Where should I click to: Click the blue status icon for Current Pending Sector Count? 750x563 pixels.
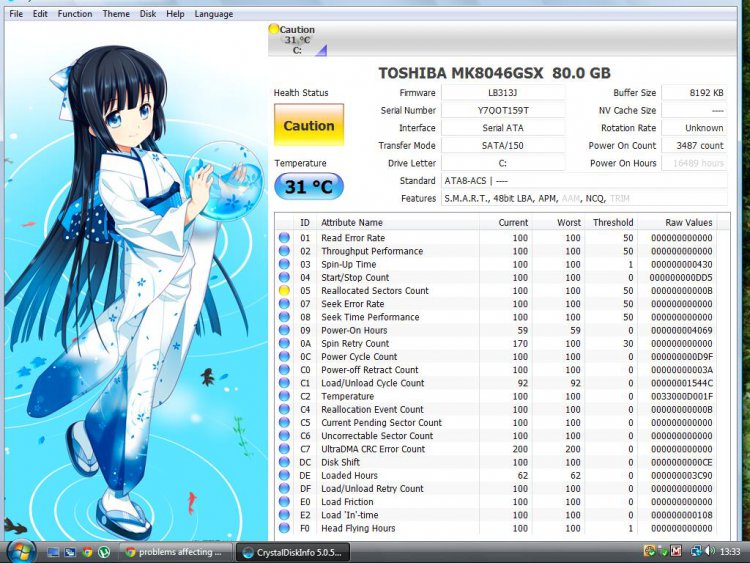284,422
